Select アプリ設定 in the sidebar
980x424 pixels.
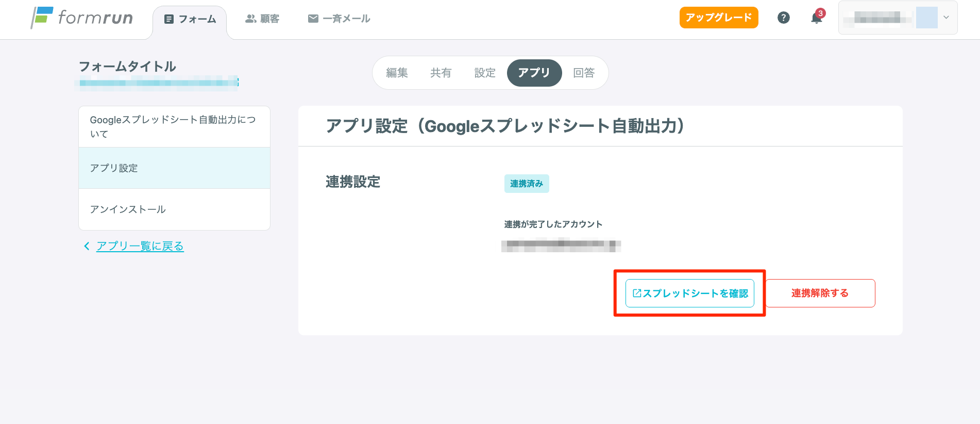tap(174, 168)
